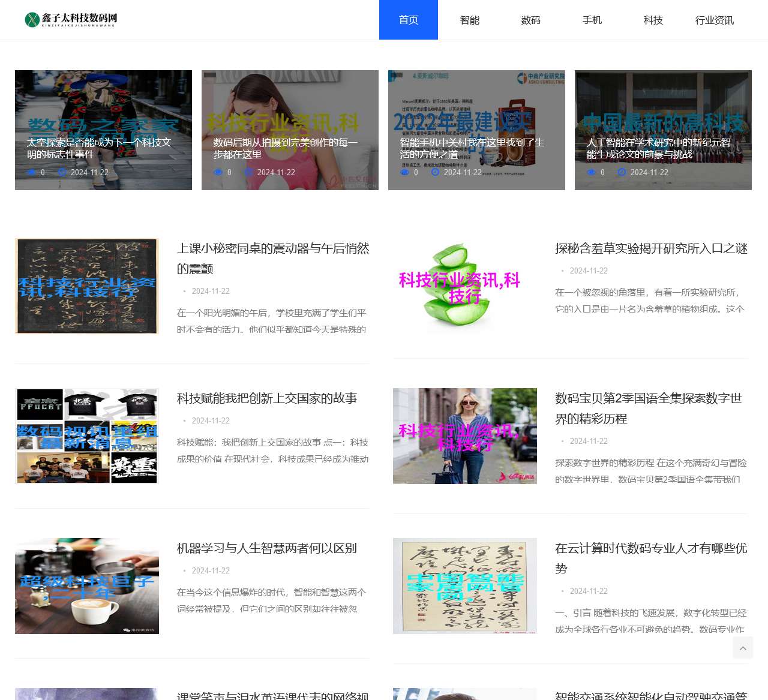Click the clock date icon on the second banner card

coord(248,172)
